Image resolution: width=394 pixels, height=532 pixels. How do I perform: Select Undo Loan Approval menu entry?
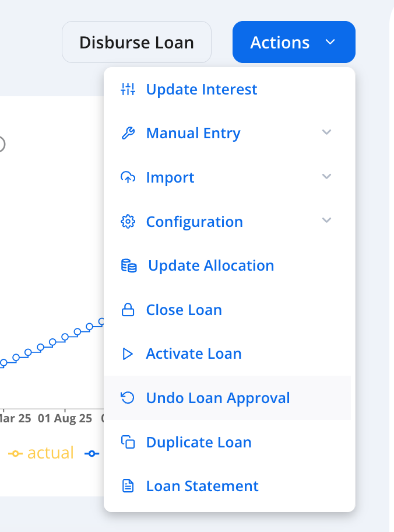point(218,398)
